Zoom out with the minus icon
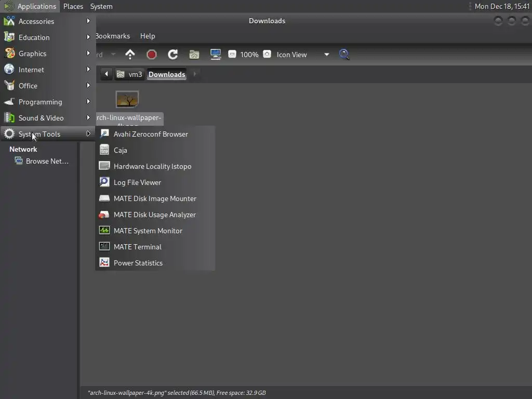 [232, 54]
